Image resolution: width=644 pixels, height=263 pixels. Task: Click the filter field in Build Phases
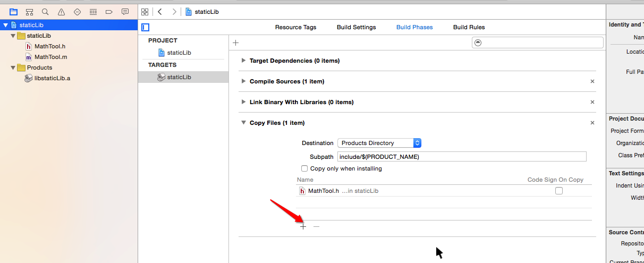[x=538, y=43]
